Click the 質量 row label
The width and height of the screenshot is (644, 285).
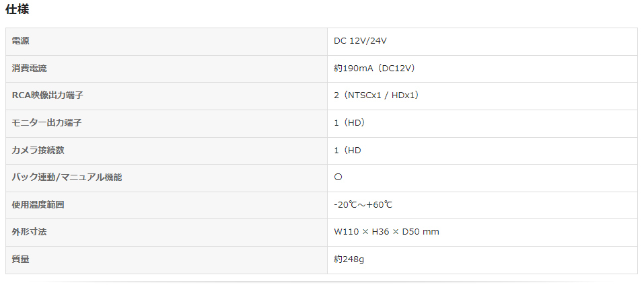(x=21, y=259)
